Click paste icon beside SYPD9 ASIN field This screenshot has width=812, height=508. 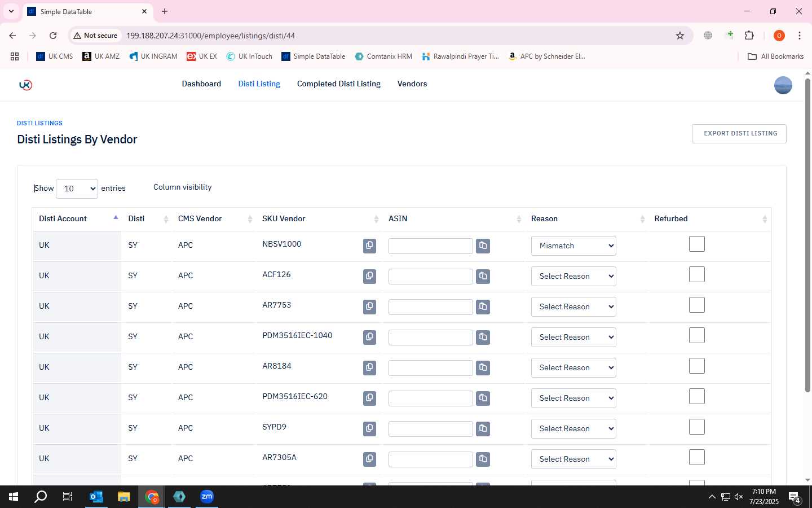(483, 428)
